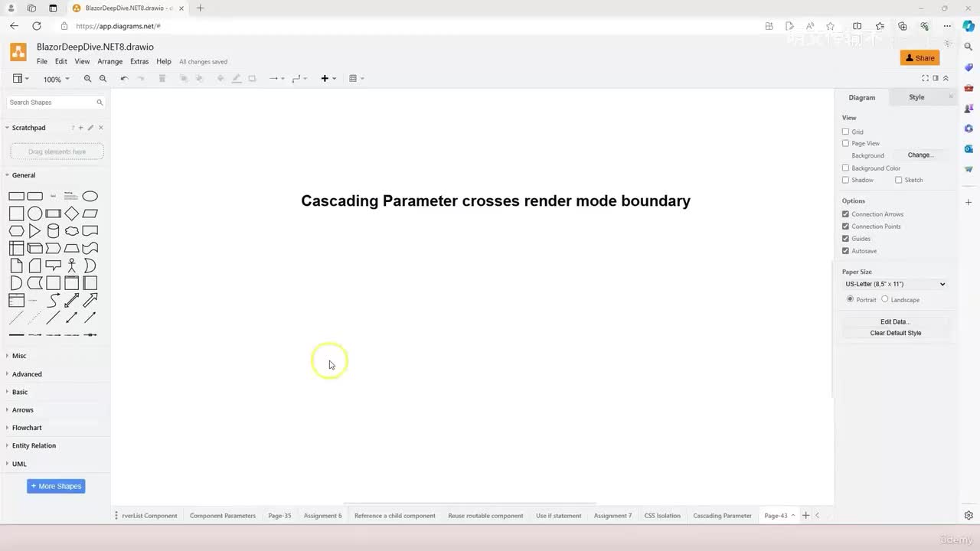Image resolution: width=980 pixels, height=551 pixels.
Task: Click Clear Default Style button
Action: [895, 333]
